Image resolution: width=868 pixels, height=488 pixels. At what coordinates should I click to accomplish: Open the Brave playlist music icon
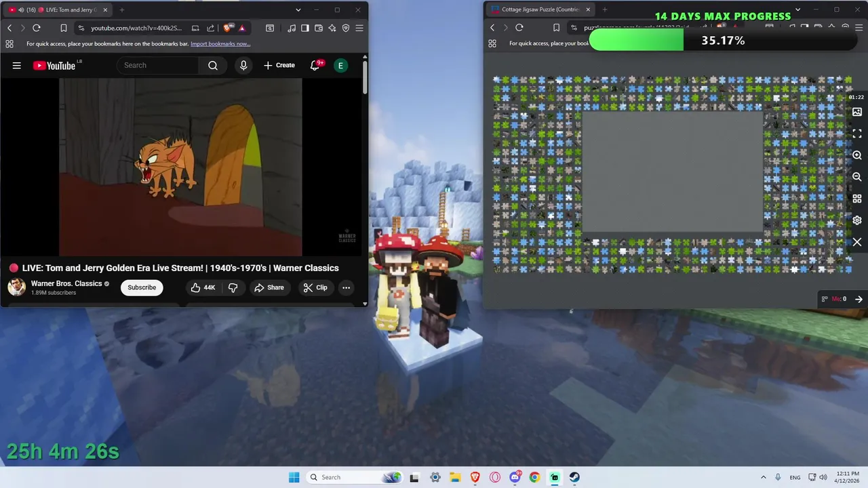291,28
